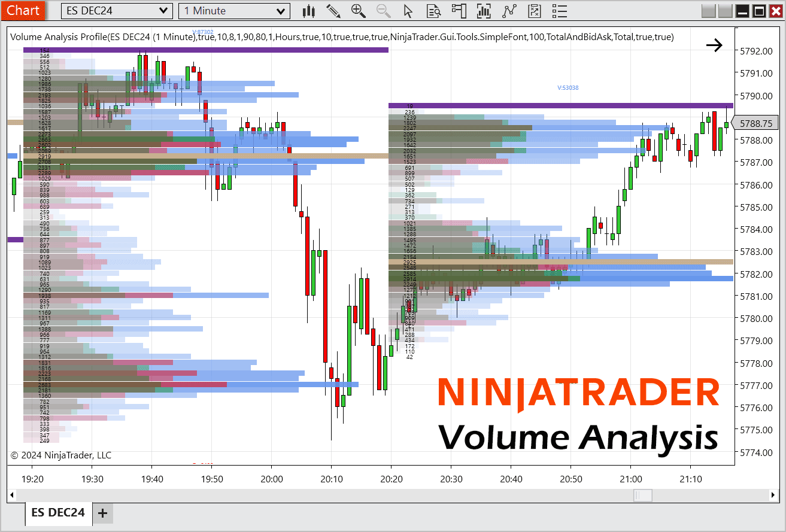Click the first grey window link button
Viewport: 786px width, 532px height.
[709, 11]
